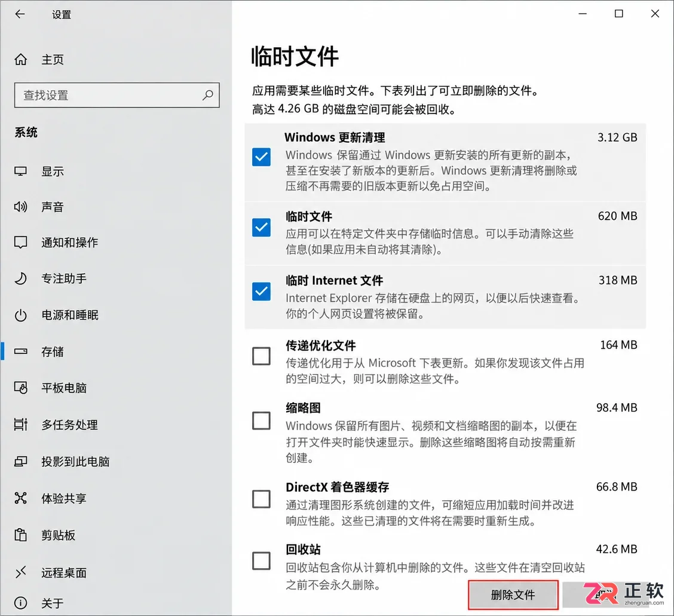Uncheck the 临时文件 checkbox
Screen dimensions: 674x616
click(261, 228)
